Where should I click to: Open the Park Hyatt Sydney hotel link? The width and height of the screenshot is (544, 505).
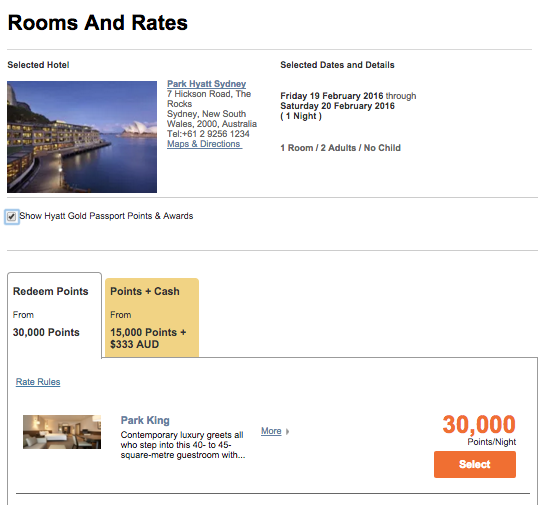click(206, 84)
